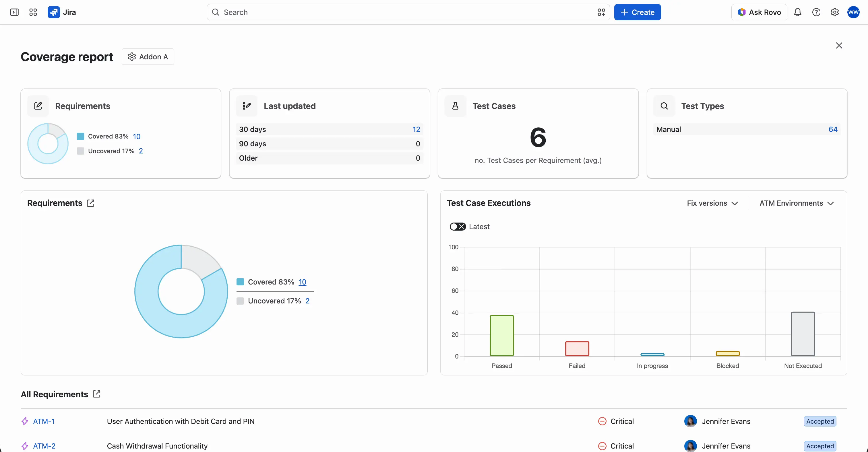This screenshot has height=452, width=868.
Task: Open All Requirements external link icon
Action: click(97, 394)
